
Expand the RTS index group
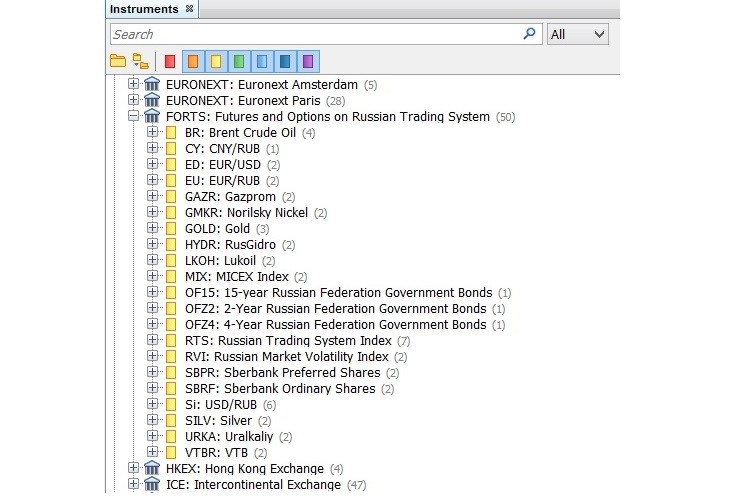coord(153,340)
